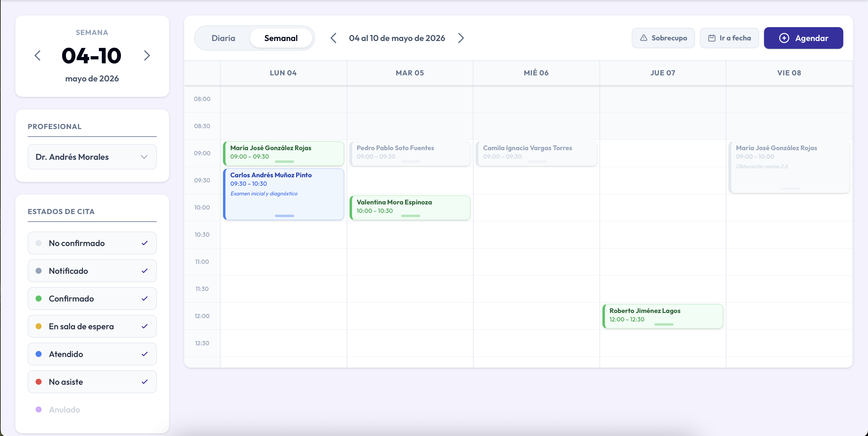Image resolution: width=868 pixels, height=436 pixels.
Task: Toggle the No confirmado status filter
Action: [92, 243]
